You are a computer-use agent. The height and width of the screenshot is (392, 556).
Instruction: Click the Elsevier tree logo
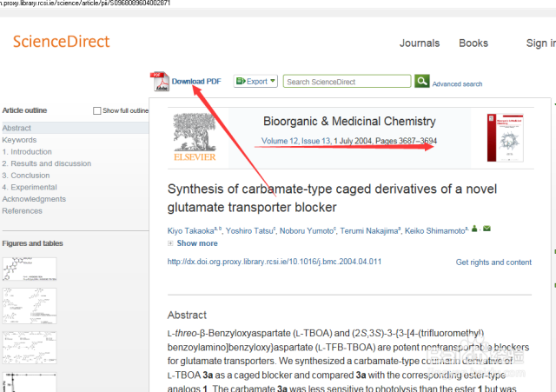[x=206, y=135]
